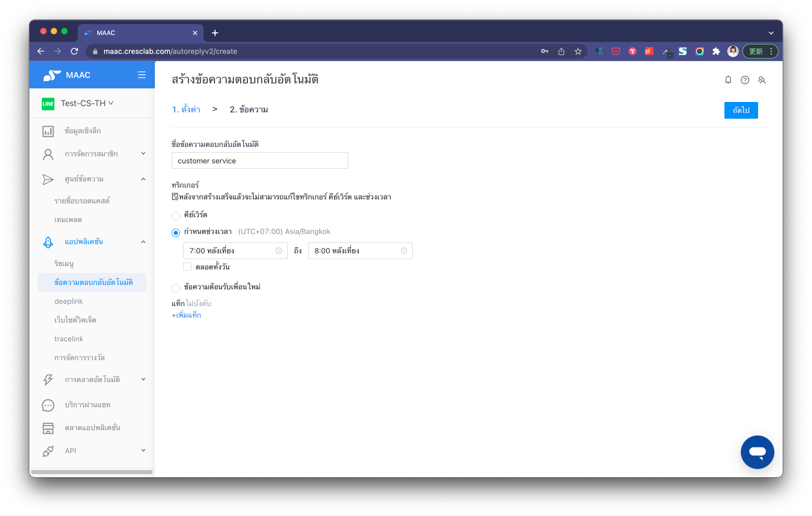This screenshot has height=516, width=812.
Task: Open browser extensions puzzle icon
Action: [x=716, y=51]
